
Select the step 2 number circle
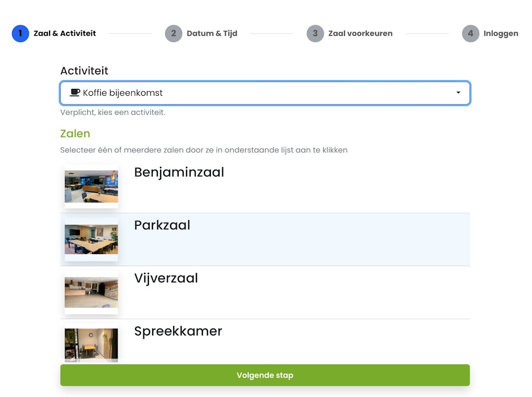coord(174,34)
